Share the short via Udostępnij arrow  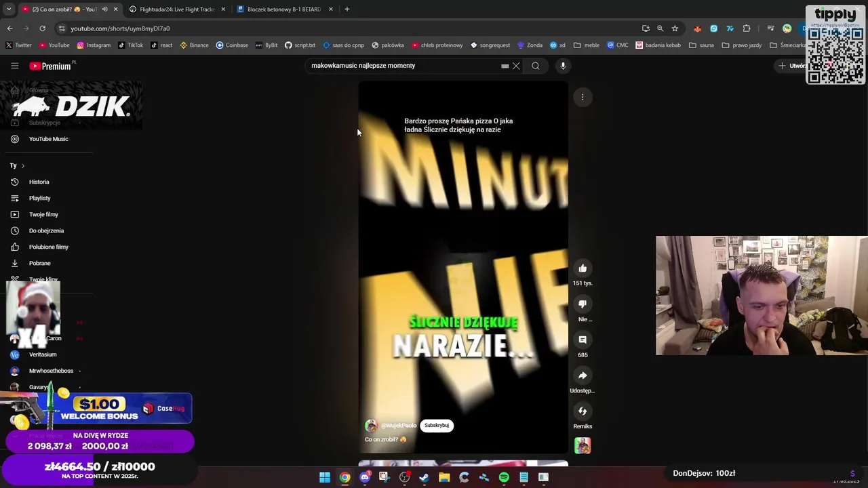[583, 375]
